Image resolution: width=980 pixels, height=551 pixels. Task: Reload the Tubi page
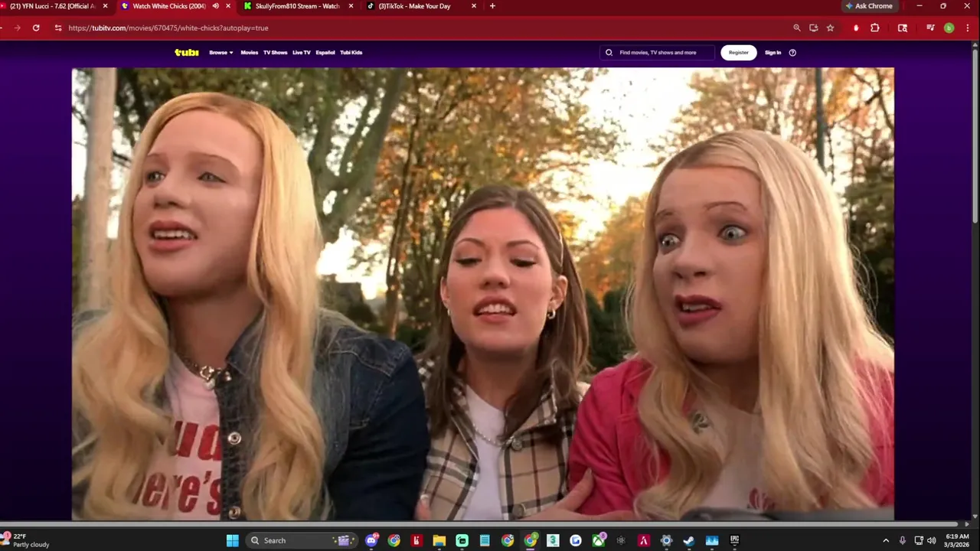[36, 28]
